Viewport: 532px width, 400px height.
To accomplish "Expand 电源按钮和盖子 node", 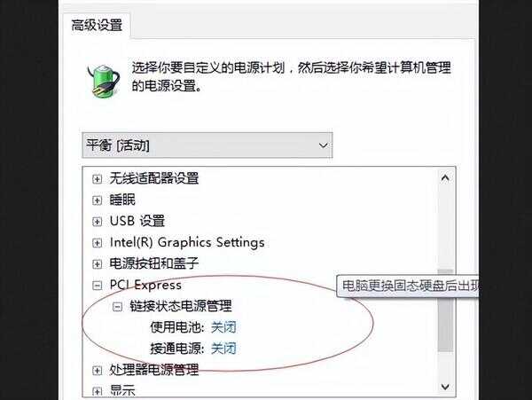I will click(x=97, y=264).
